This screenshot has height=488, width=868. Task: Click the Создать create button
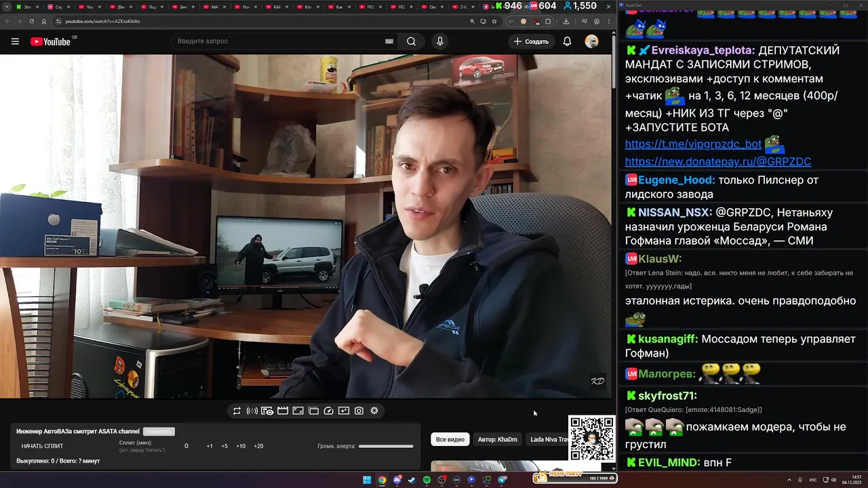(531, 41)
